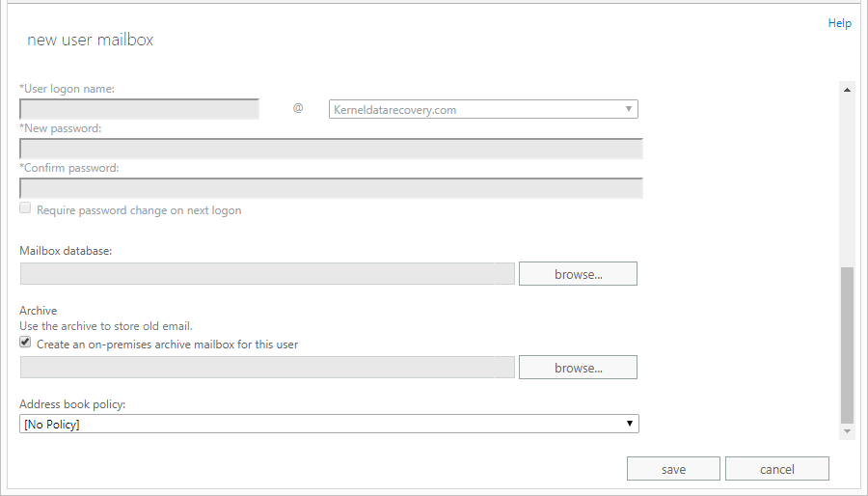Enable Require password change on next logon
This screenshot has height=496, width=868.
pyautogui.click(x=26, y=208)
